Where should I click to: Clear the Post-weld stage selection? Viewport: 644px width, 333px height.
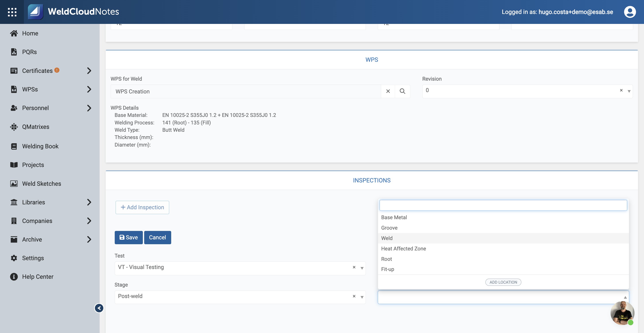(x=354, y=296)
